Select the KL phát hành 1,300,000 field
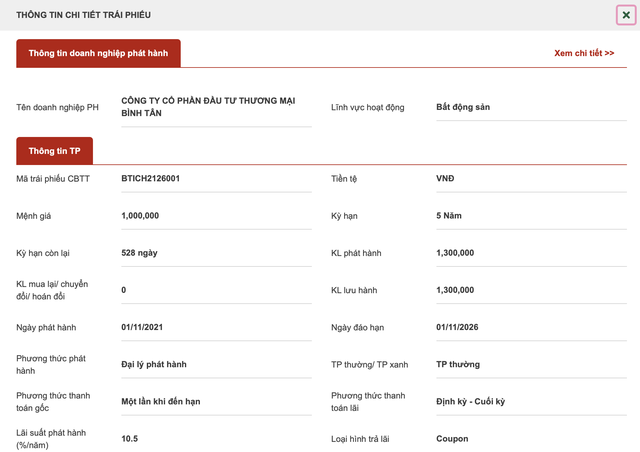The image size is (640, 452). click(531, 253)
